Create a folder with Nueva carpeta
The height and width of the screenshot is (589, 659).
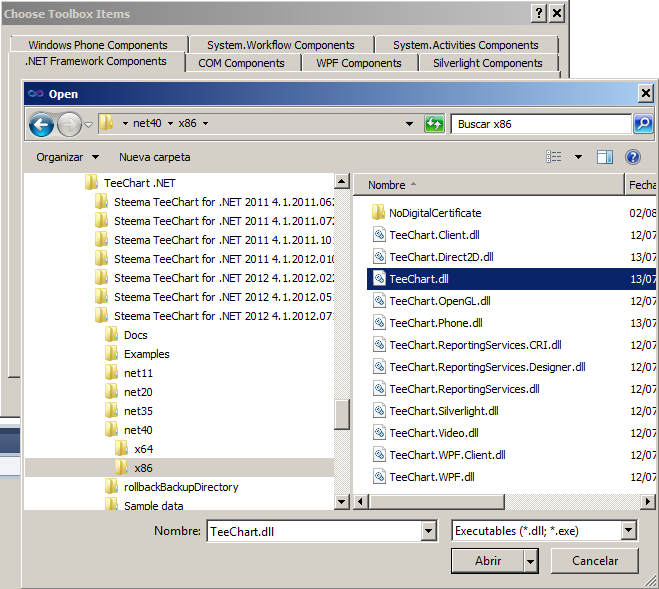tap(154, 157)
